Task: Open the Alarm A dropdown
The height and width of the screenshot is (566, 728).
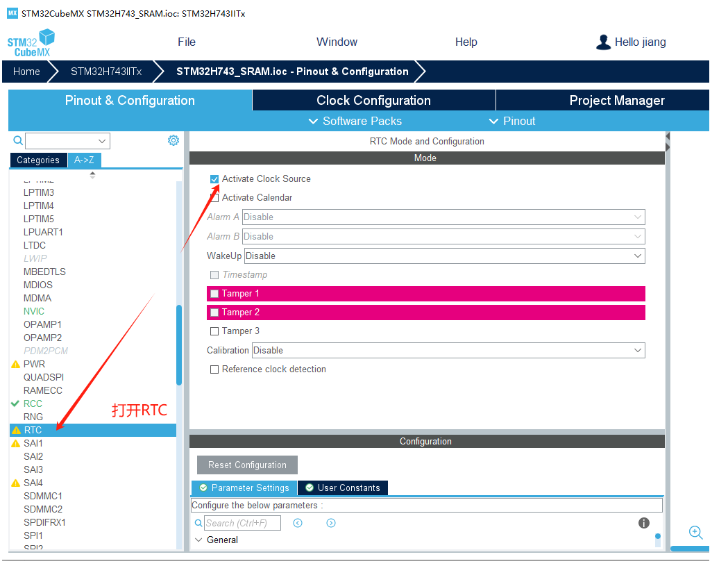Action: [443, 217]
